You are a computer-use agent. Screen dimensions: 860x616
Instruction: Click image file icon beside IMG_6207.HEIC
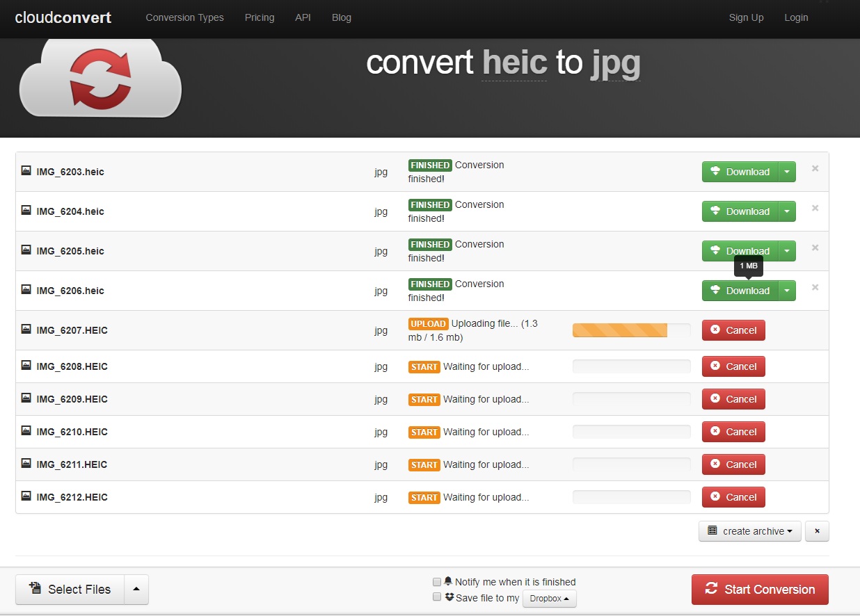pyautogui.click(x=26, y=329)
